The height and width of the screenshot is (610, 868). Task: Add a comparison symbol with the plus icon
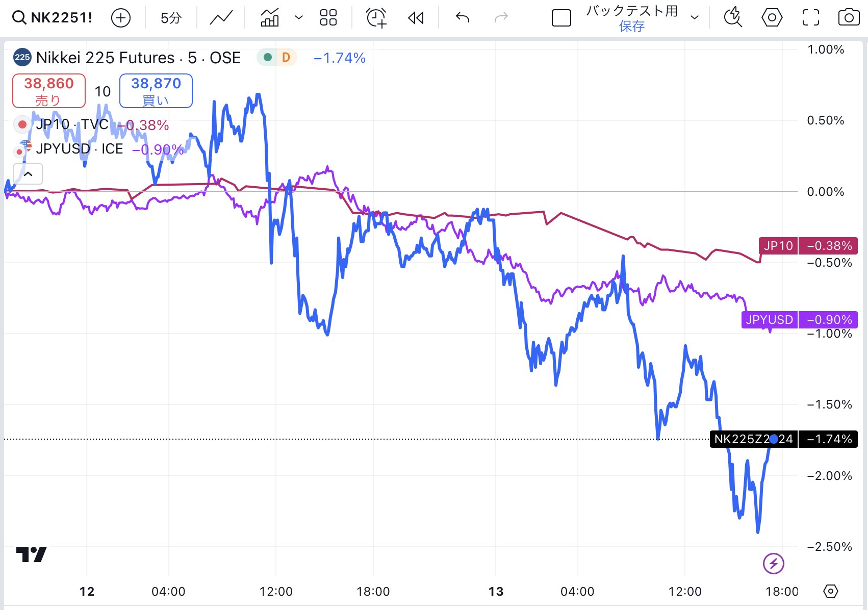point(121,18)
